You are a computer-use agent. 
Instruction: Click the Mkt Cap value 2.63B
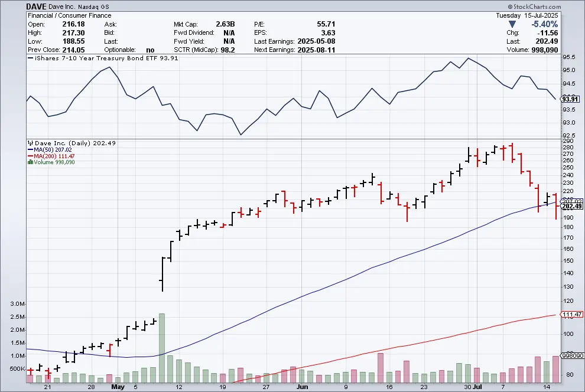(x=225, y=24)
